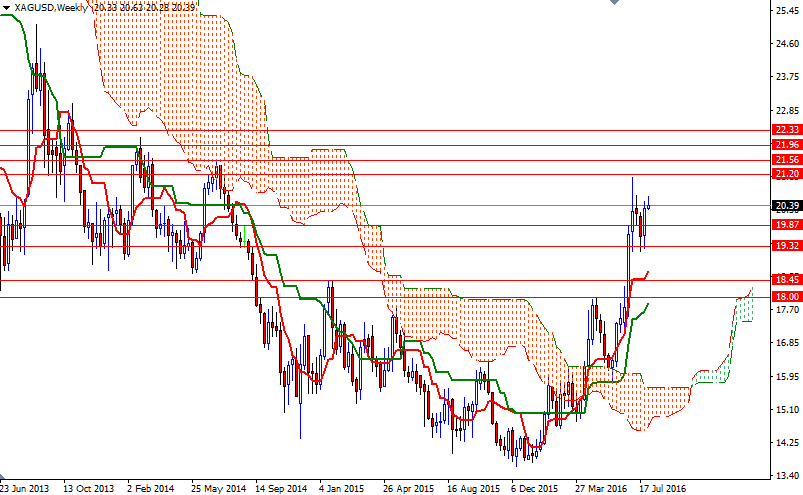Click the XAGUSD,Weekly chart title text

(x=50, y=8)
